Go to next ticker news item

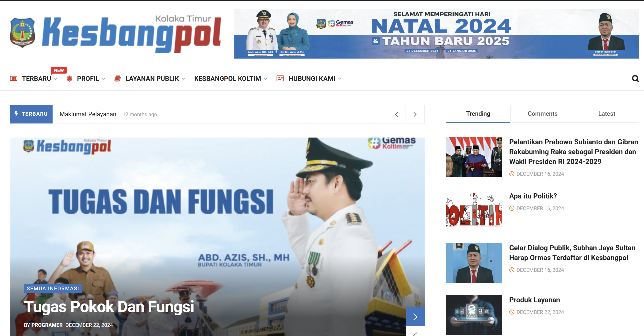[x=415, y=114]
